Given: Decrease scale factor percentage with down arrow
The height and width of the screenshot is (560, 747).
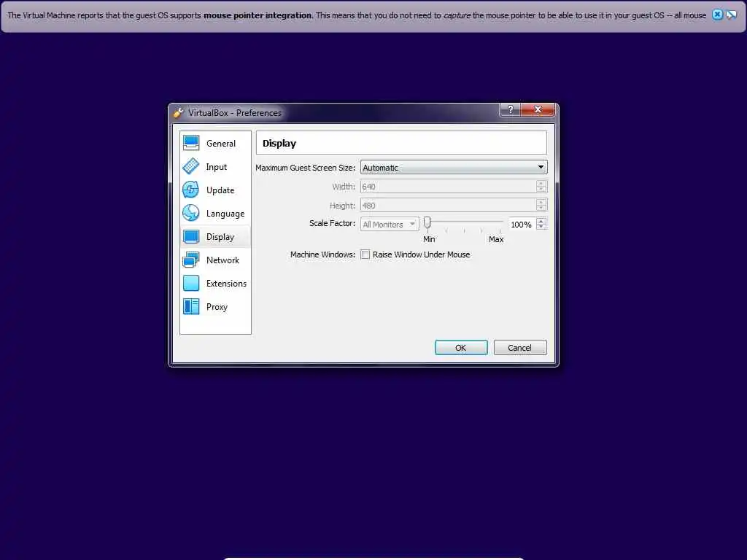Looking at the screenshot, I should click(x=541, y=227).
